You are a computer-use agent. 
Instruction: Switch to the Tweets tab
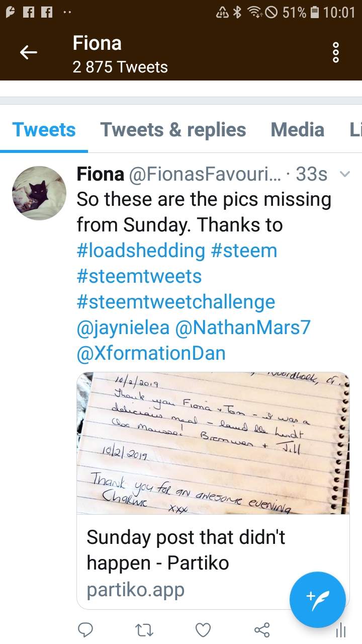(x=44, y=130)
